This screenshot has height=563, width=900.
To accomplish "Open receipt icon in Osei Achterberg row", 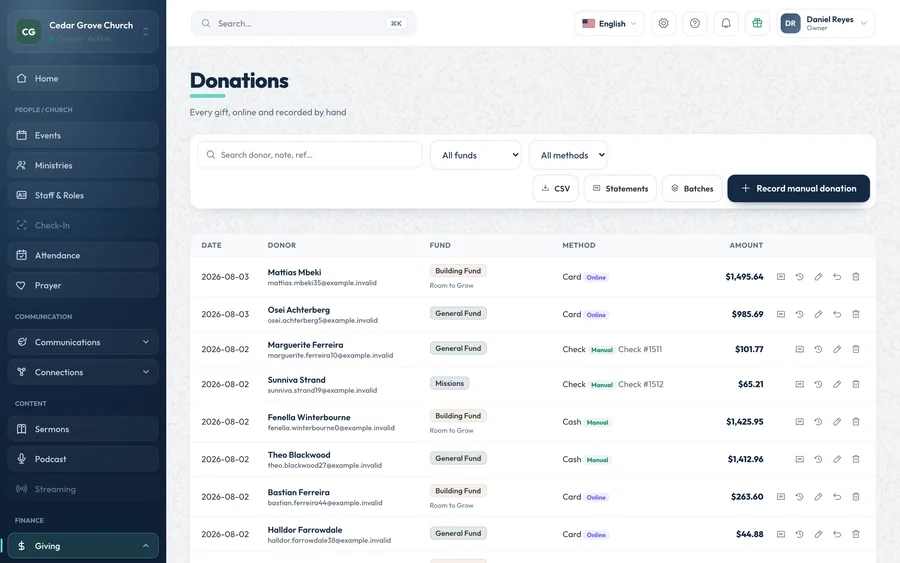I will [781, 314].
